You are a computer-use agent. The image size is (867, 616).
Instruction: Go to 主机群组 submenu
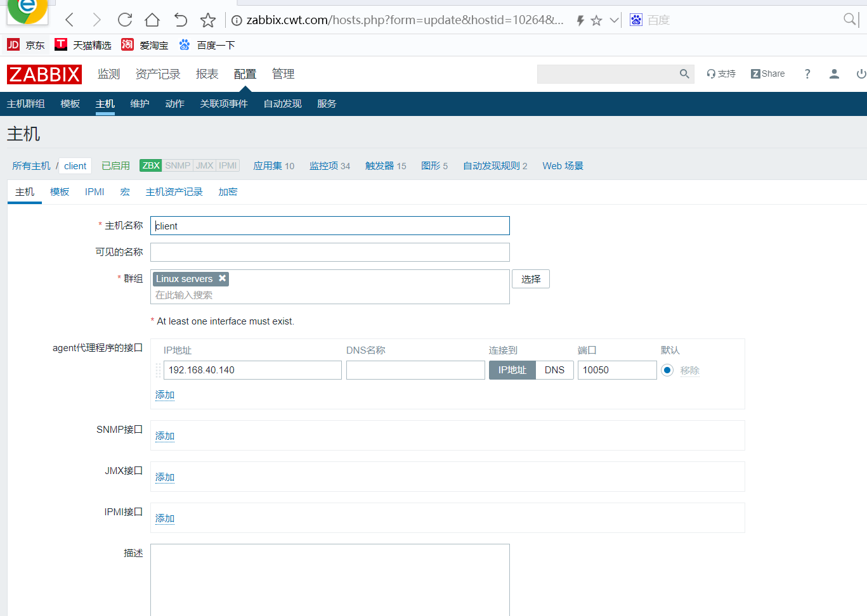(26, 104)
